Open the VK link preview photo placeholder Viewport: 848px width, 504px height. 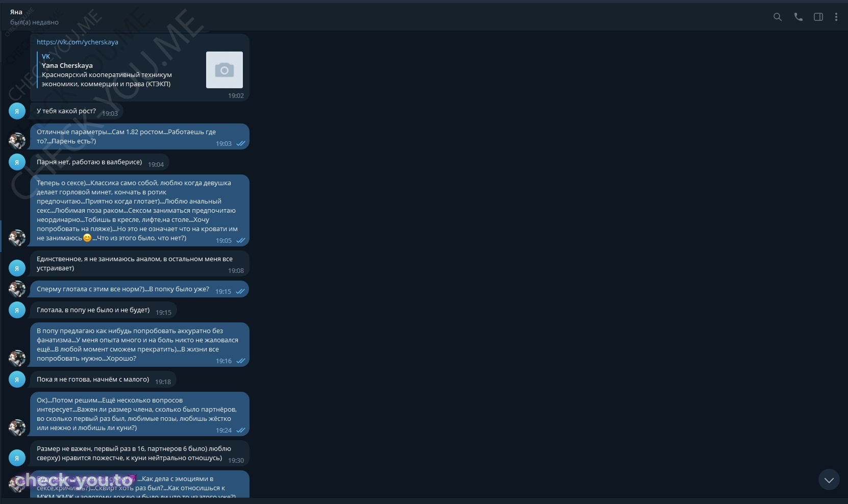(225, 70)
